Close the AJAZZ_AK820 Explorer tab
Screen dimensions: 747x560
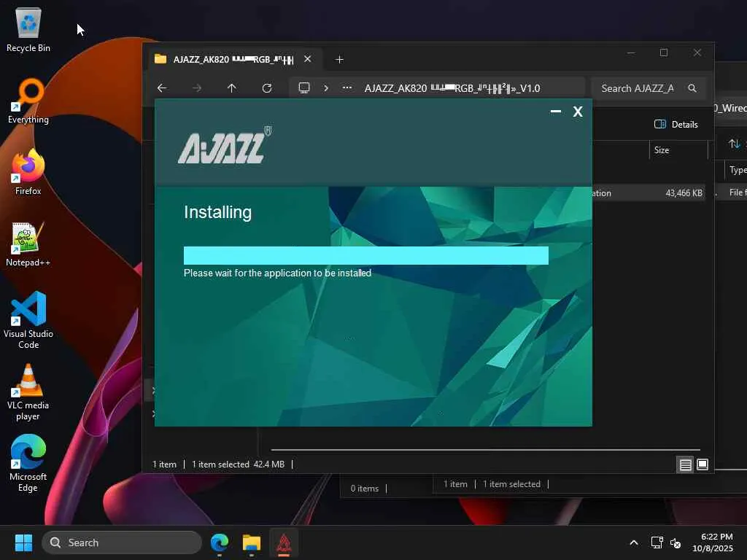click(x=308, y=59)
